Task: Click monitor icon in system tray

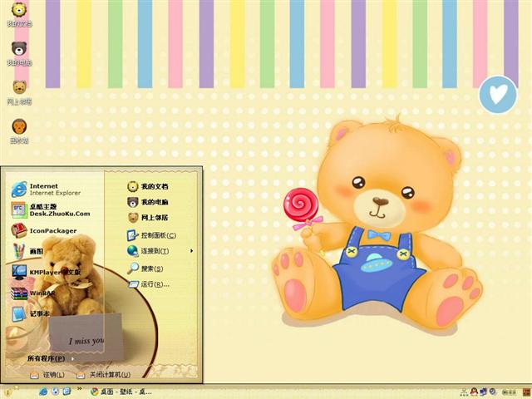Action: [483, 392]
